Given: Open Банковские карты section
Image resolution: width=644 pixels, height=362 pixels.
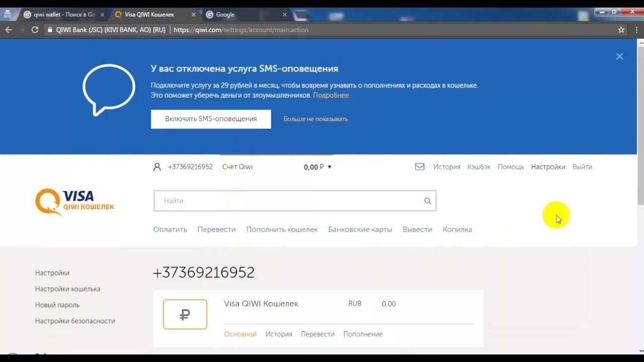Looking at the screenshot, I should click(360, 229).
